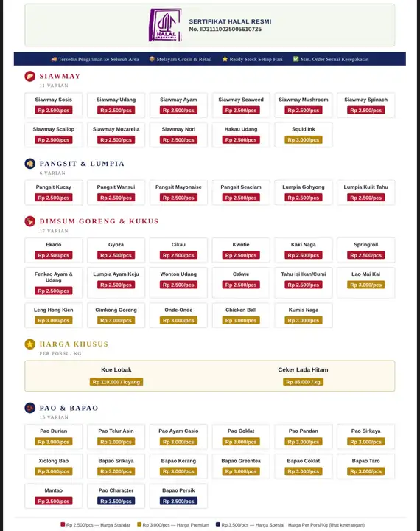Select the Squid Ink price tag
Screen dimensions: 420x531
point(304,140)
